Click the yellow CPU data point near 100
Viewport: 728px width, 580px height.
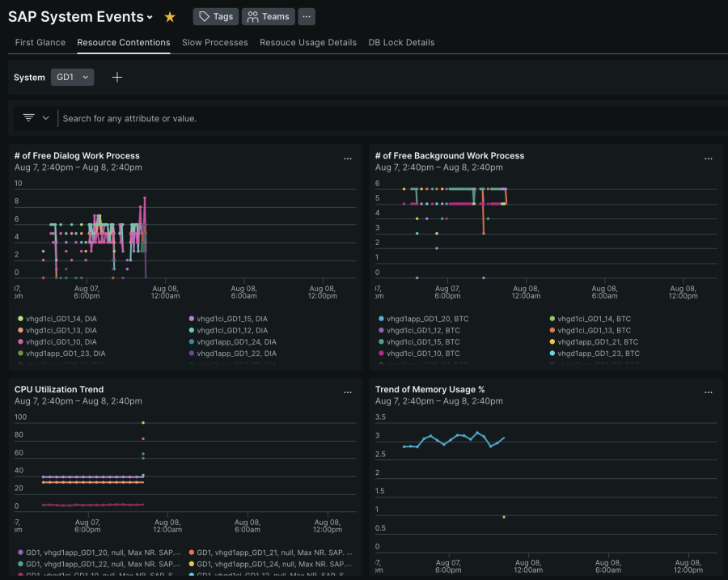click(143, 422)
